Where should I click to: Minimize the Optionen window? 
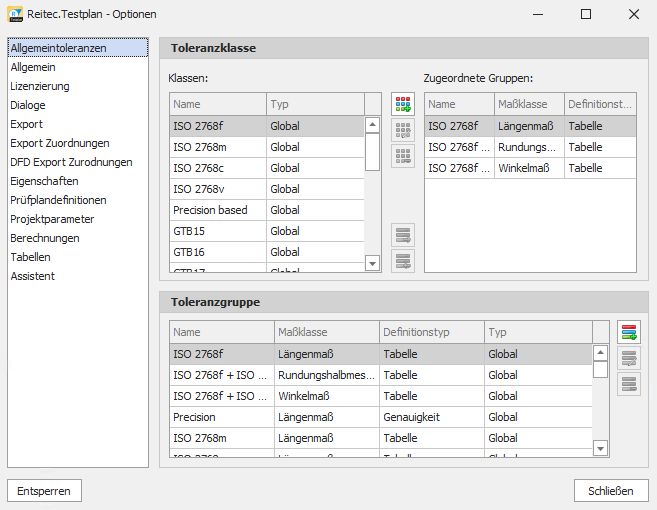538,14
